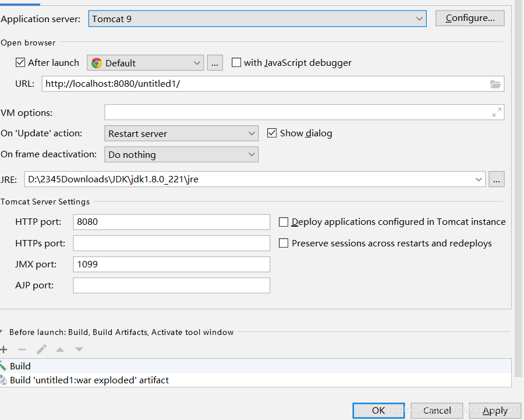This screenshot has height=420, width=524.
Task: Expand VM options with the arrows icon
Action: pyautogui.click(x=497, y=112)
